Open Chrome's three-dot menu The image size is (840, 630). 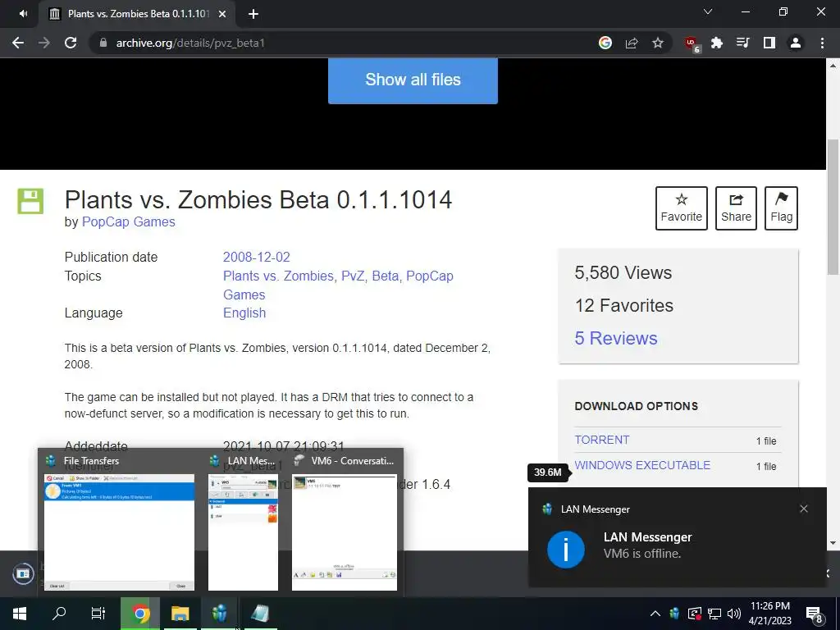click(x=822, y=43)
